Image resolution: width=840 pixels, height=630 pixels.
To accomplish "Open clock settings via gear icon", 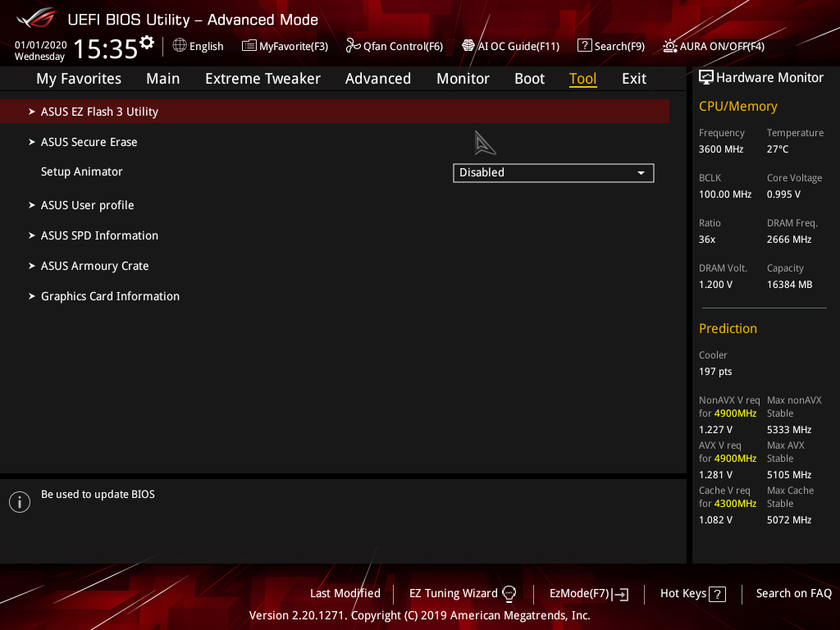I will click(x=147, y=42).
